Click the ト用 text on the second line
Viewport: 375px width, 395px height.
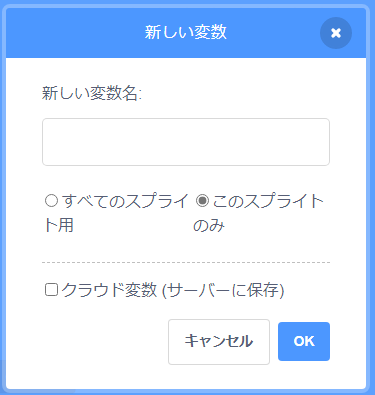(59, 226)
